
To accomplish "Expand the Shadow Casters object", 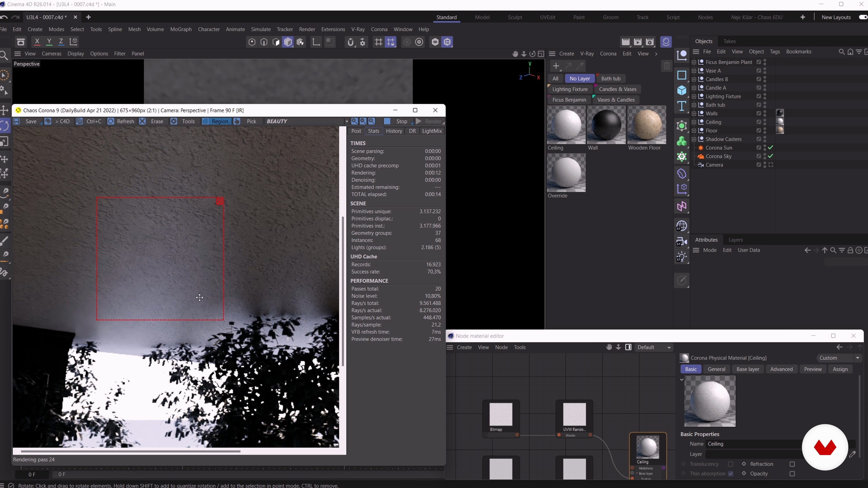I will (x=694, y=139).
